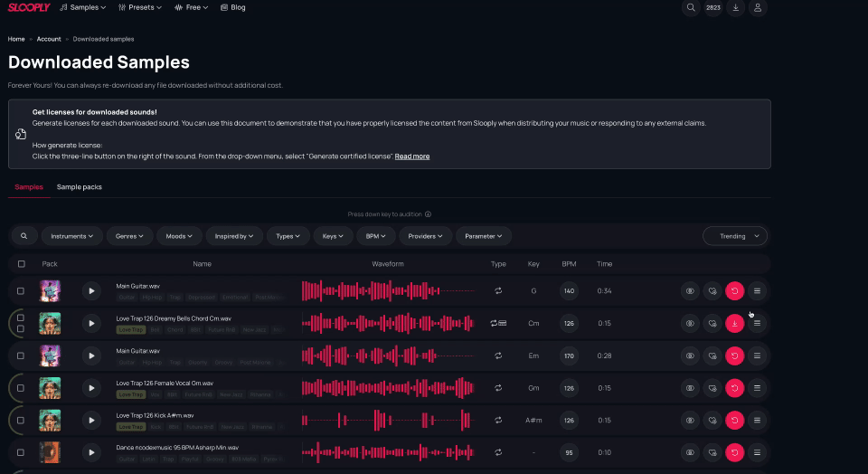Check the box for Female Vocal Gm.wav
The width and height of the screenshot is (868, 474).
21,388
